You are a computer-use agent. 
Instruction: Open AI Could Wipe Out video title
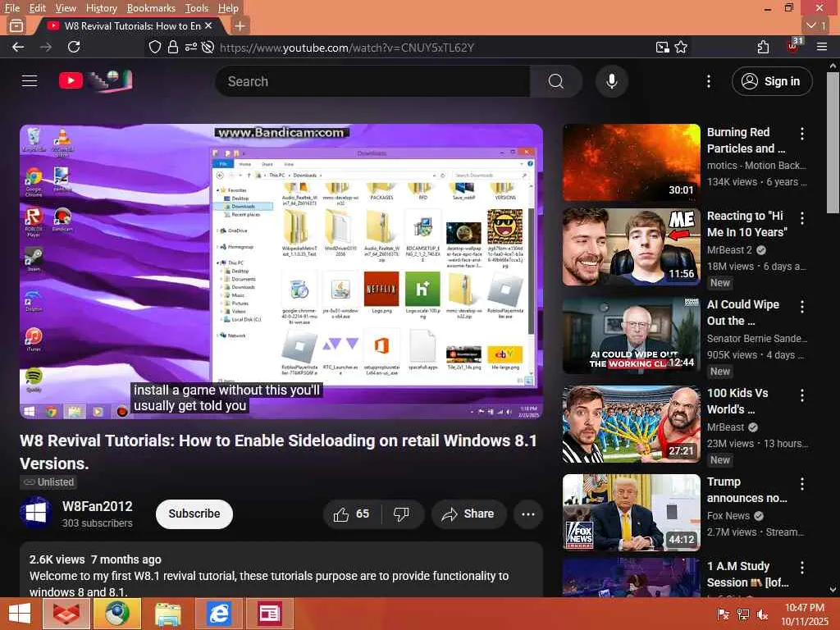pos(743,313)
